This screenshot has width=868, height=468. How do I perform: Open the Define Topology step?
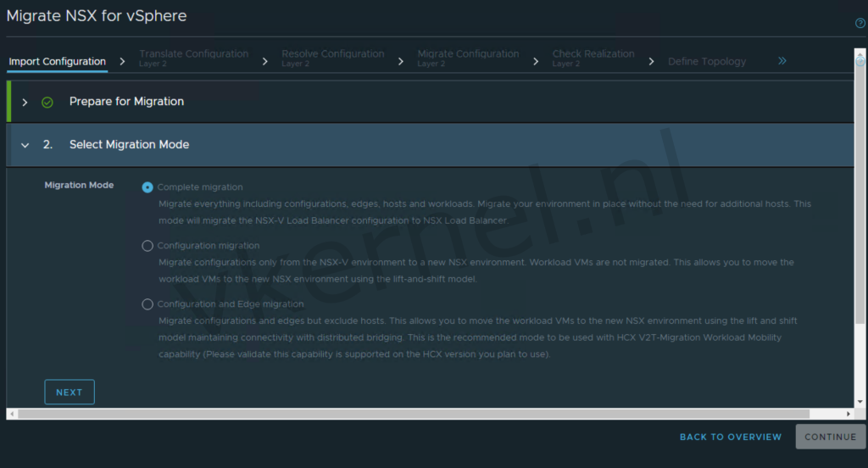coord(707,62)
